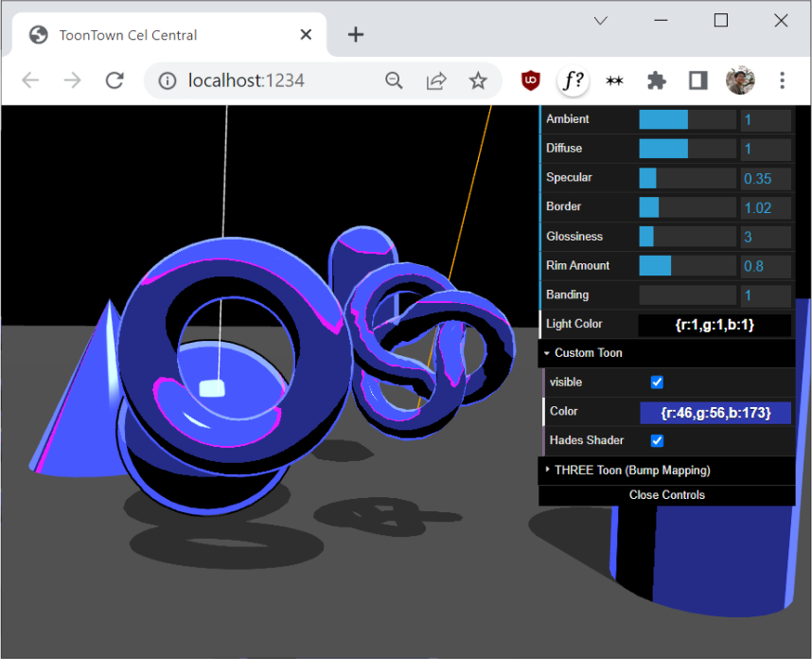Open the tab search chevron
812x659 pixels.
pos(600,20)
